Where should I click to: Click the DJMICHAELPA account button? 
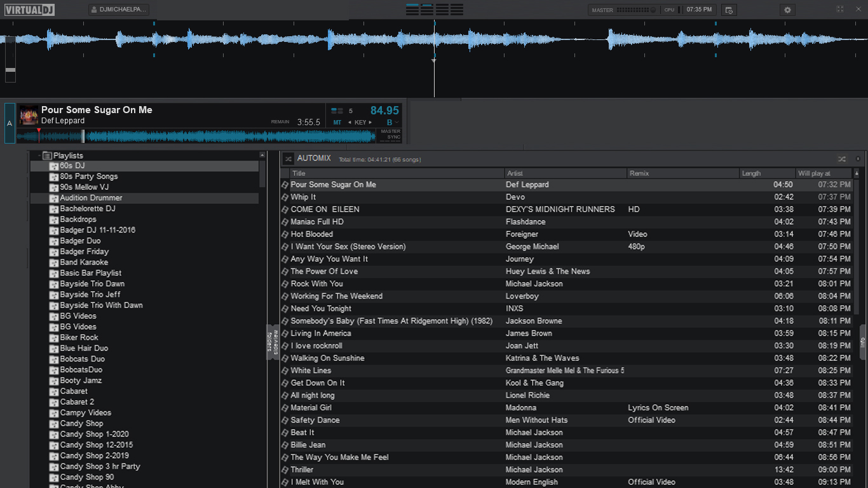(x=119, y=10)
